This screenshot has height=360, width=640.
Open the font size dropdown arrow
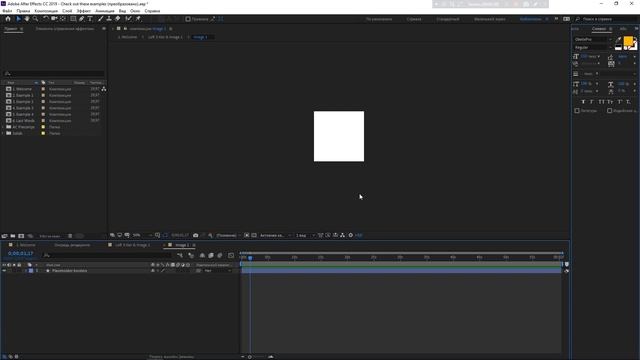[599, 57]
